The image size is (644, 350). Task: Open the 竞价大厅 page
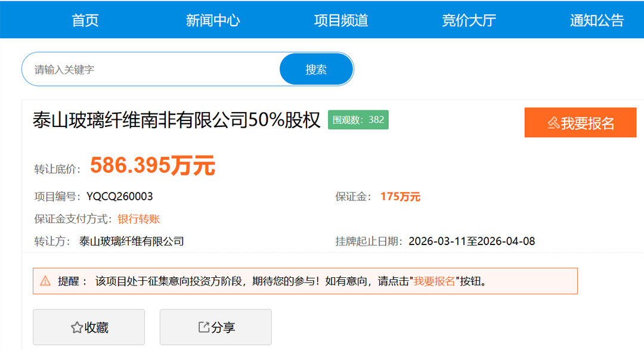click(x=469, y=20)
